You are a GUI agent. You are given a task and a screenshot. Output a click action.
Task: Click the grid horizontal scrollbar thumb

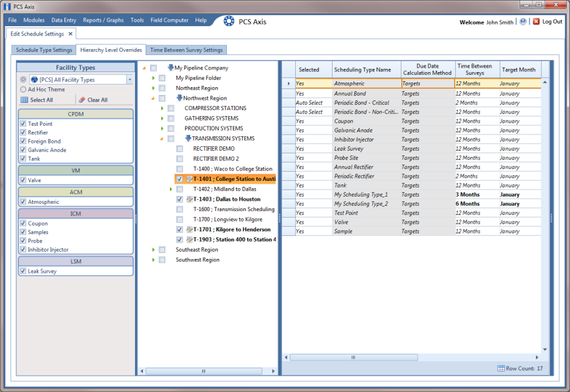click(354, 357)
